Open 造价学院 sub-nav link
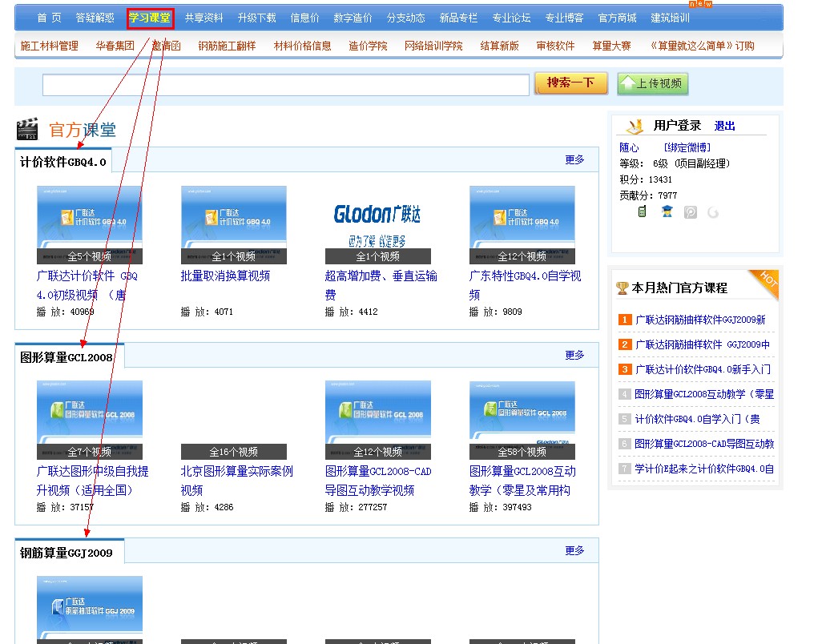Screen dimensions: 834x644 [368, 46]
